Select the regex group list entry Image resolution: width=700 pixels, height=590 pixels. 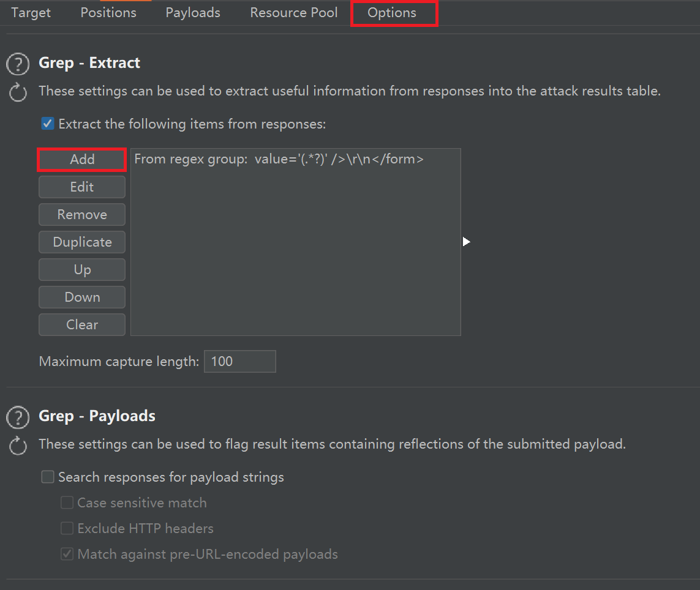tap(279, 160)
